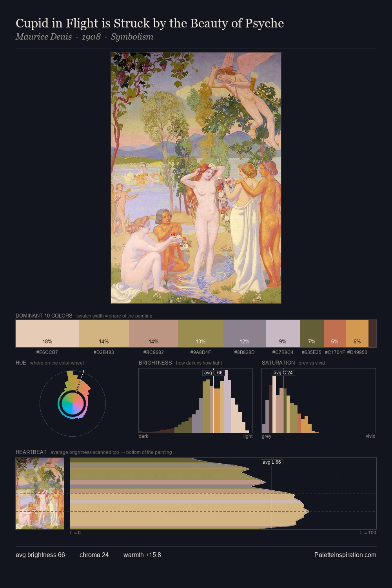Viewport: 392px width, 588px height.
Task: Click the 'grey' axis label under Saturation
Action: point(267,436)
